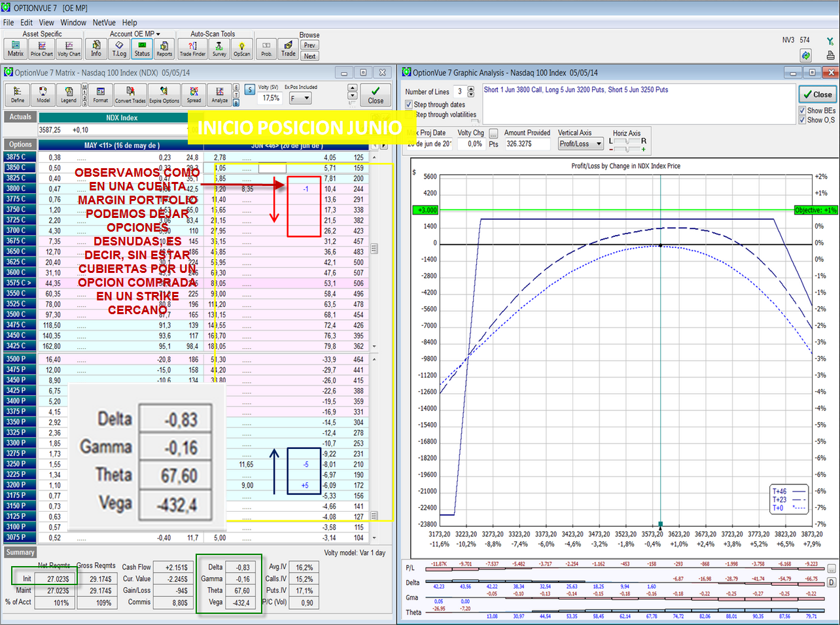Click the Expire Options icon
The height and width of the screenshot is (625, 840).
(164, 94)
